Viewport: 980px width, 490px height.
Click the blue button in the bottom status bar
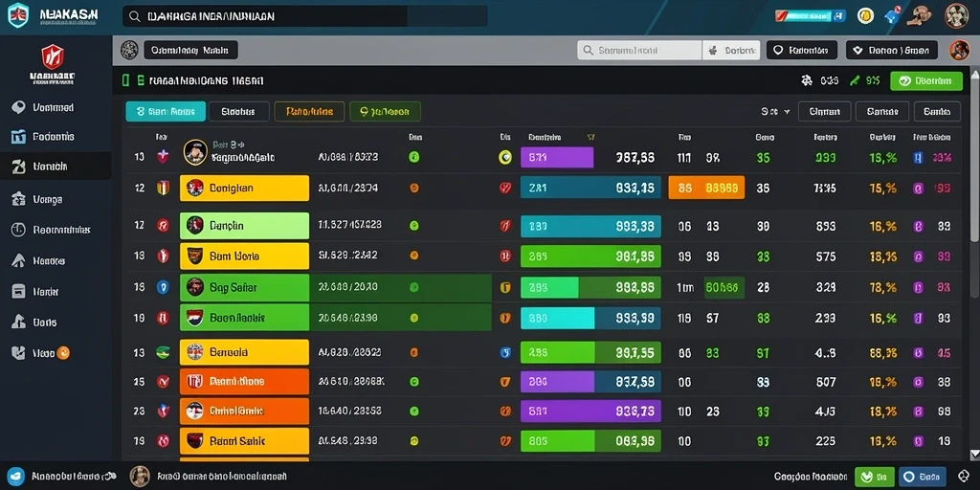(923, 477)
